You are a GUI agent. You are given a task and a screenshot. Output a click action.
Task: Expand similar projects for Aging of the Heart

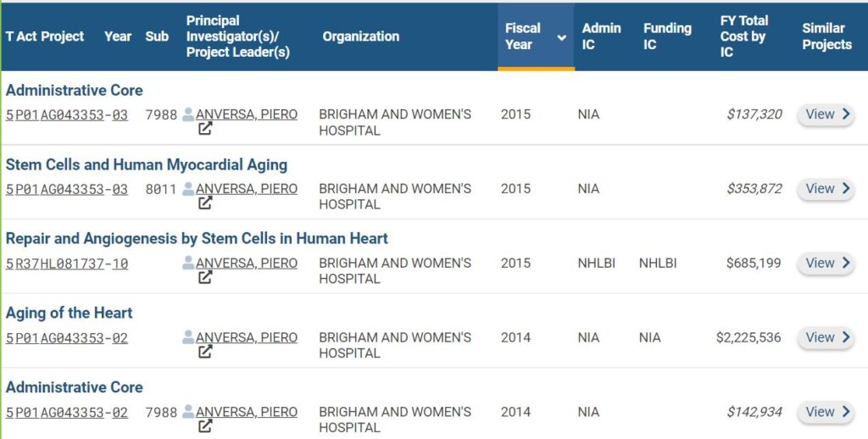[x=826, y=337]
